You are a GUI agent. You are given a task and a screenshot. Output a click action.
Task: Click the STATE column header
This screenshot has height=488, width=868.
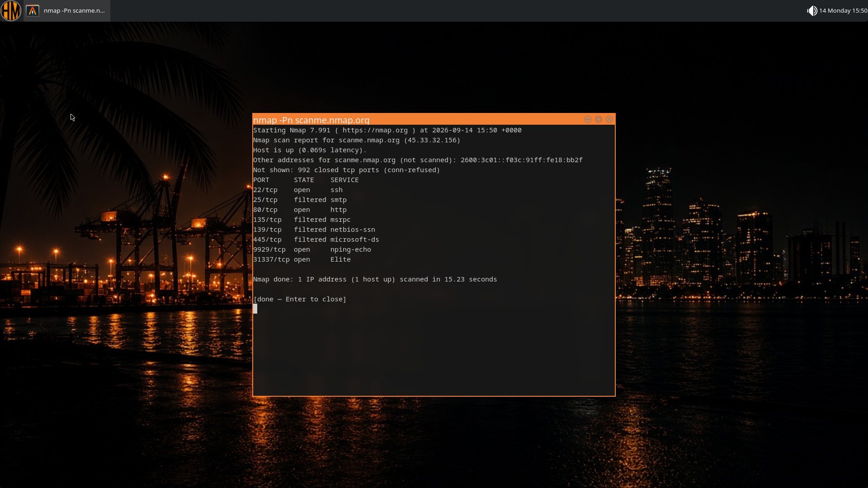click(x=304, y=180)
